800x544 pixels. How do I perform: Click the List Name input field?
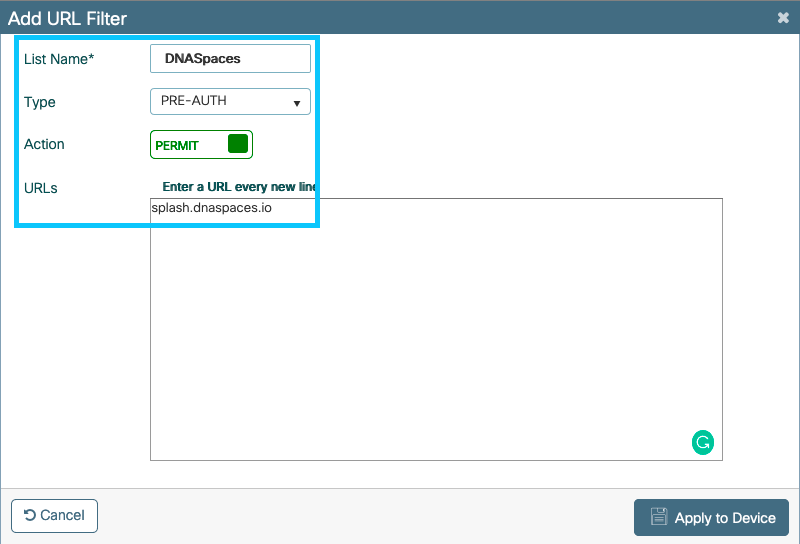pos(230,58)
